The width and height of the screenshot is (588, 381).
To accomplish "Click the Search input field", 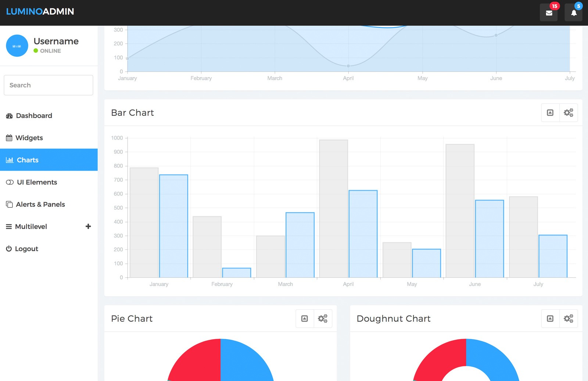I will (49, 85).
